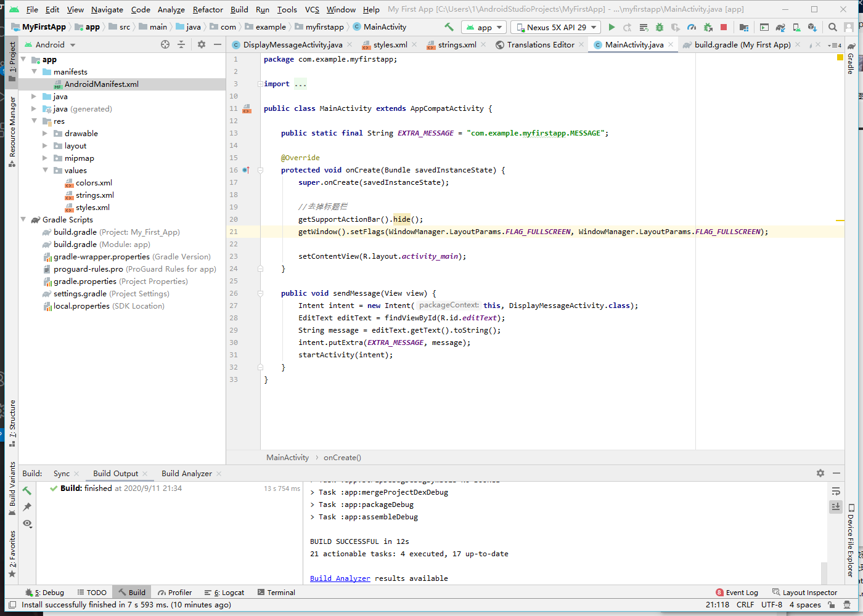Toggle soft-wrap in Build output

tap(836, 491)
